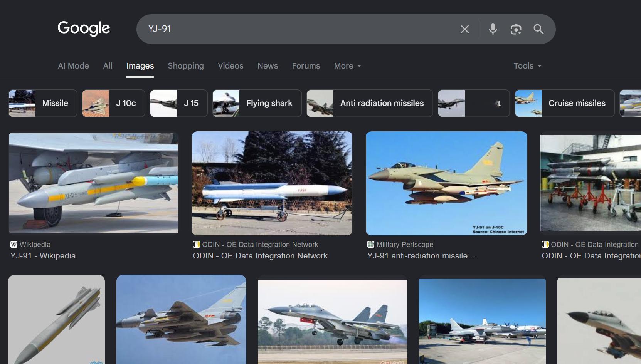The height and width of the screenshot is (364, 641).
Task: Filter images by Cruise missiles chip
Action: click(x=565, y=103)
